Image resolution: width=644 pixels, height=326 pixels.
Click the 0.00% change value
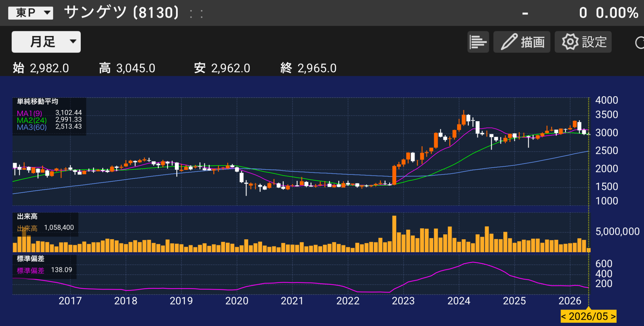pos(617,13)
